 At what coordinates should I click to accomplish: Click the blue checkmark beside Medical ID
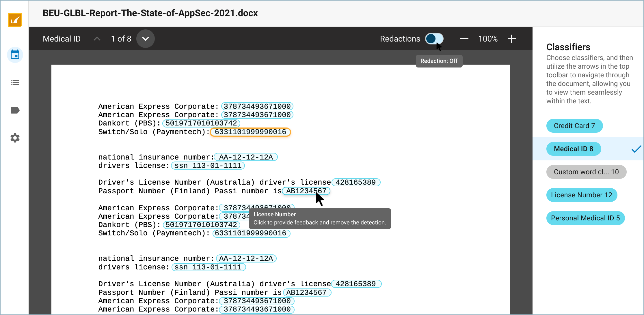[636, 149]
